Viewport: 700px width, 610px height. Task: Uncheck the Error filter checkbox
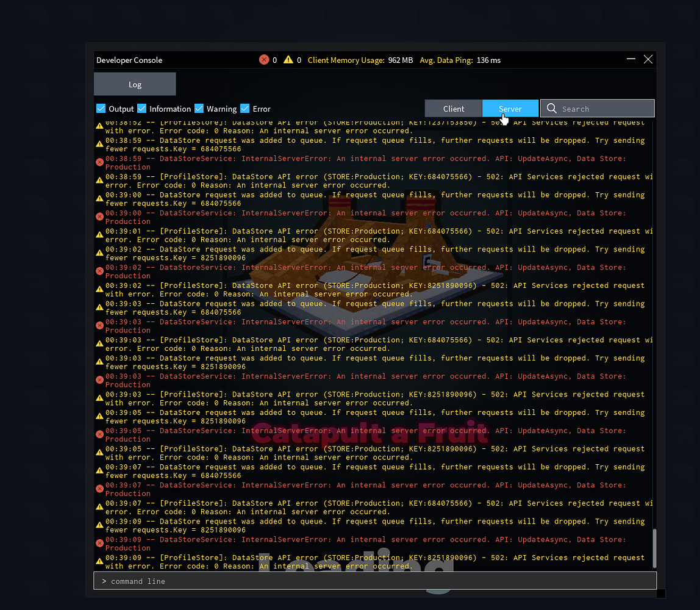pyautogui.click(x=245, y=109)
